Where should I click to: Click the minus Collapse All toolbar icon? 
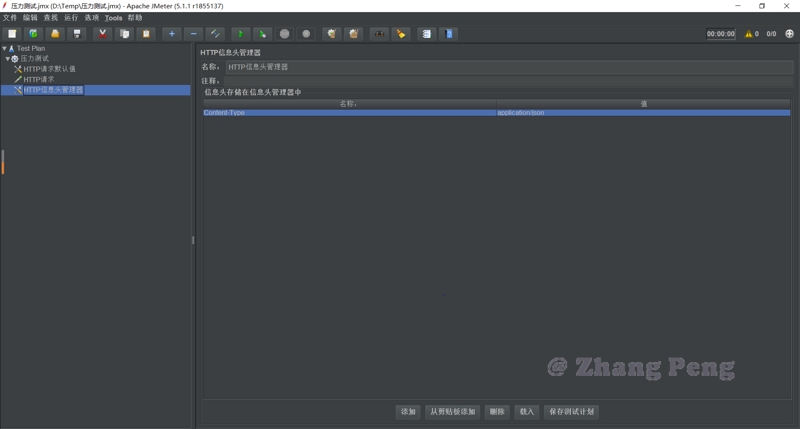[x=193, y=34]
